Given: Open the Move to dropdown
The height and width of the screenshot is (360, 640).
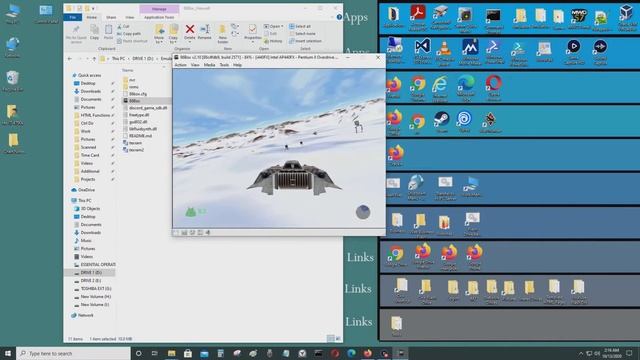Looking at the screenshot, I should pyautogui.click(x=159, y=34).
